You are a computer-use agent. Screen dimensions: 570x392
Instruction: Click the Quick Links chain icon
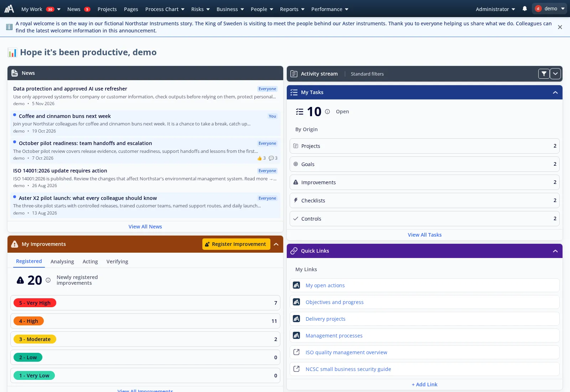[294, 251]
